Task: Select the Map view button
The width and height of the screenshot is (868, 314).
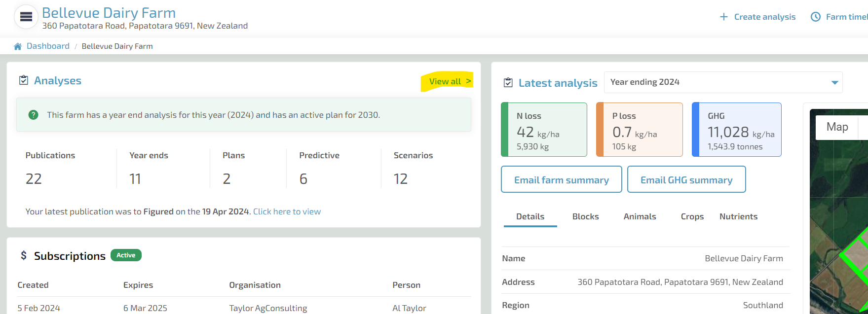Action: coord(837,127)
